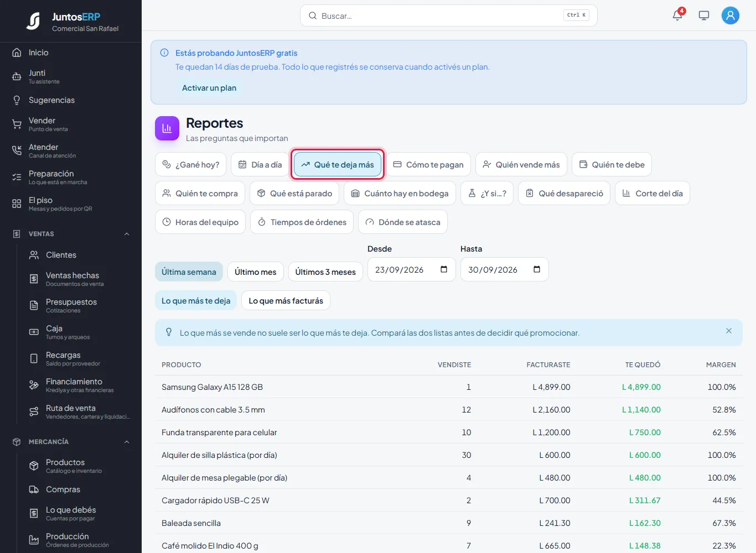Open Clientes in sidebar
Screen dimensions: 756x553
click(x=79, y=255)
